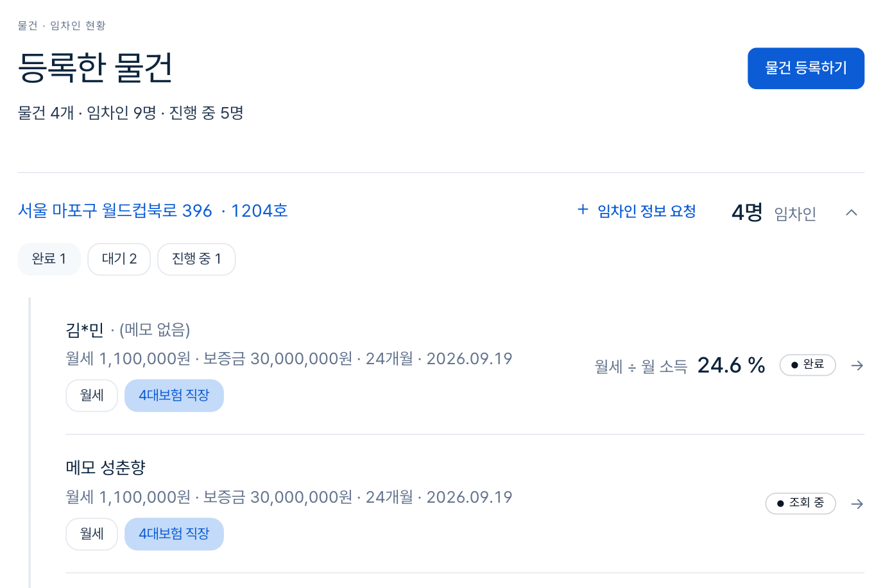Select the 진행 중 1 filter chip
The image size is (883, 588).
point(196,259)
